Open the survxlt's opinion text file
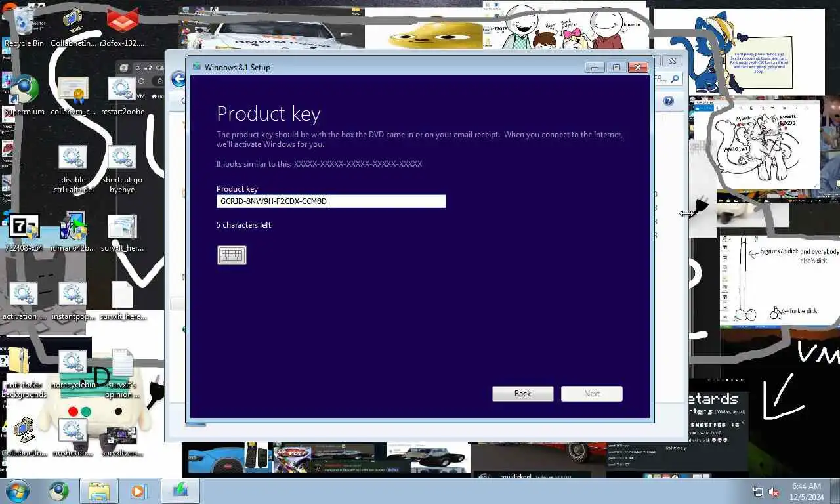Image resolution: width=840 pixels, height=504 pixels. pyautogui.click(x=122, y=373)
